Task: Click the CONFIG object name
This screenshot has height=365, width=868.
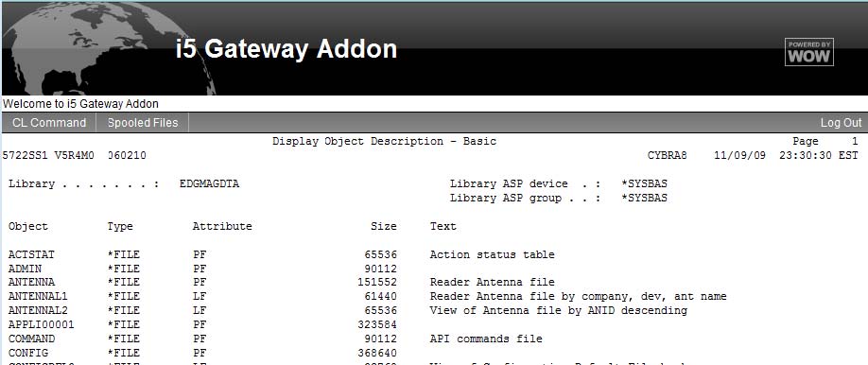Action: point(28,353)
